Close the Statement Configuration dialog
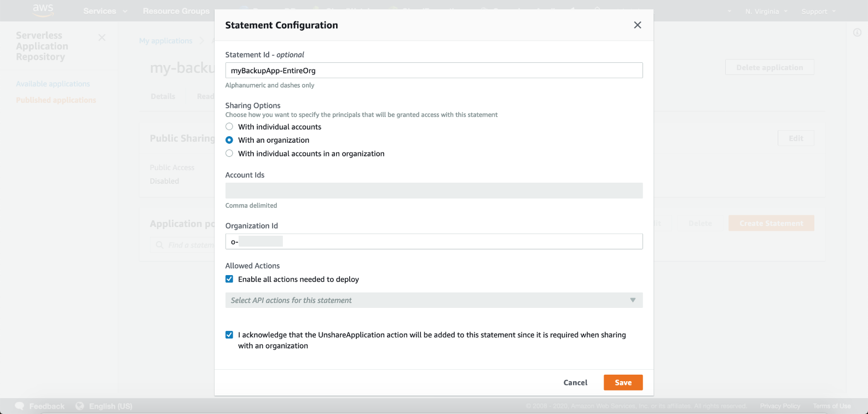Viewport: 868px width, 414px height. [x=637, y=25]
